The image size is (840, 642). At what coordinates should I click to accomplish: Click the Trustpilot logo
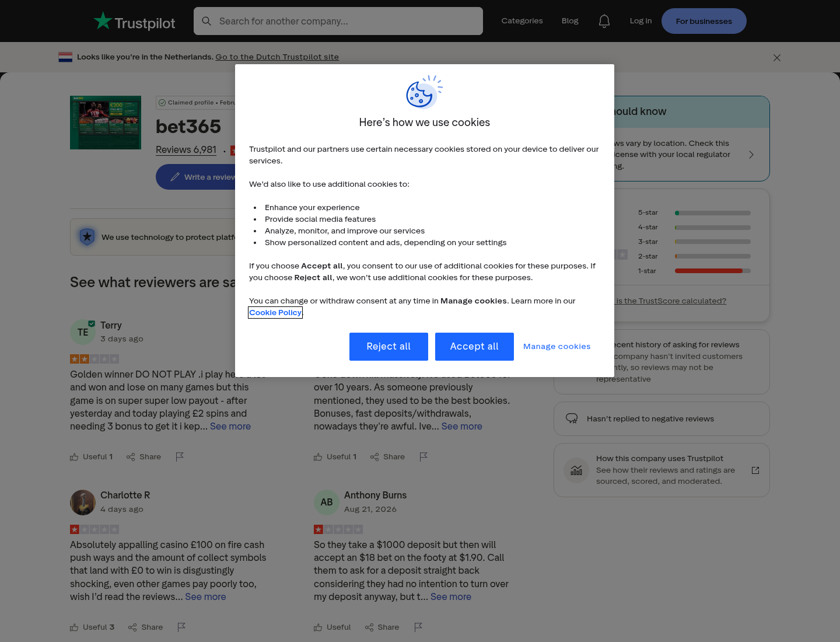134,22
